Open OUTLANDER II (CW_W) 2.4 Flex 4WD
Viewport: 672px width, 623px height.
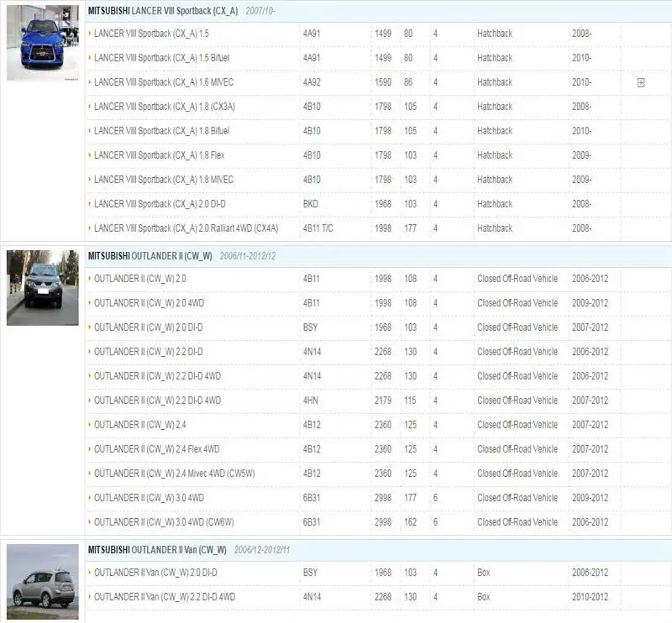(x=157, y=450)
